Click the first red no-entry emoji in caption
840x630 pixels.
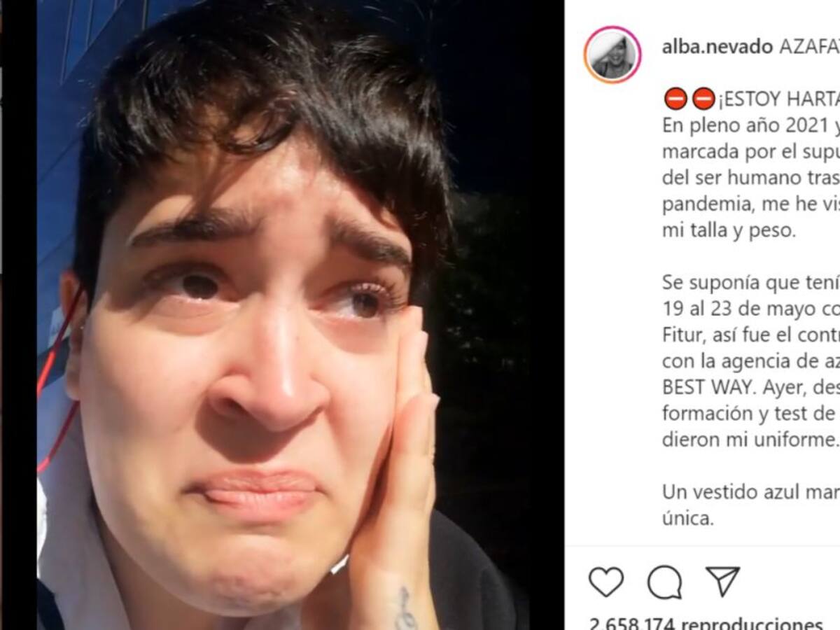click(675, 99)
